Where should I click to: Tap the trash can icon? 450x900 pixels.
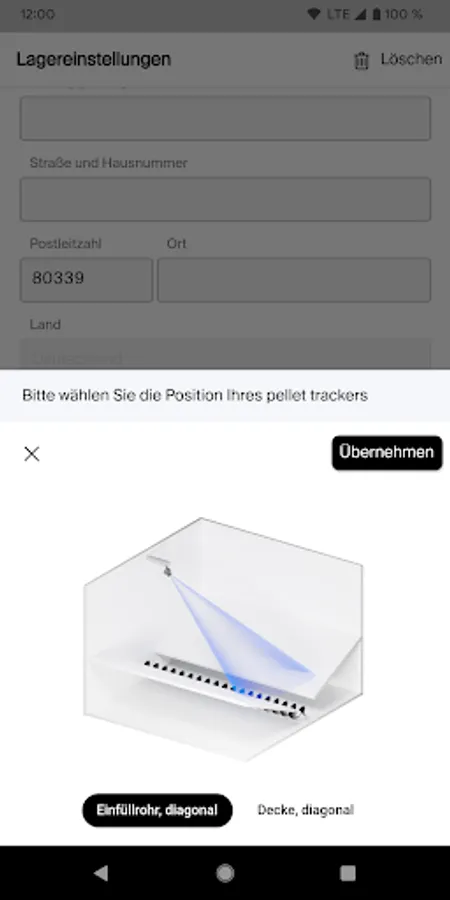(361, 60)
